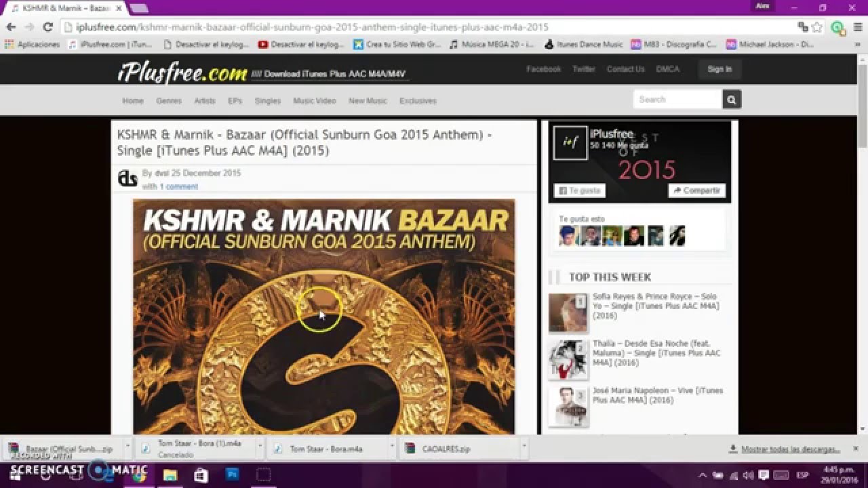The image size is (868, 488).
Task: Open José Maria Napoleon – Vive post
Action: [658, 395]
